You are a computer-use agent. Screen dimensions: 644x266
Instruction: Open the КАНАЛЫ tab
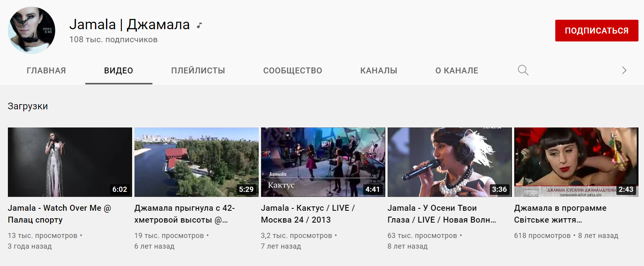(379, 71)
